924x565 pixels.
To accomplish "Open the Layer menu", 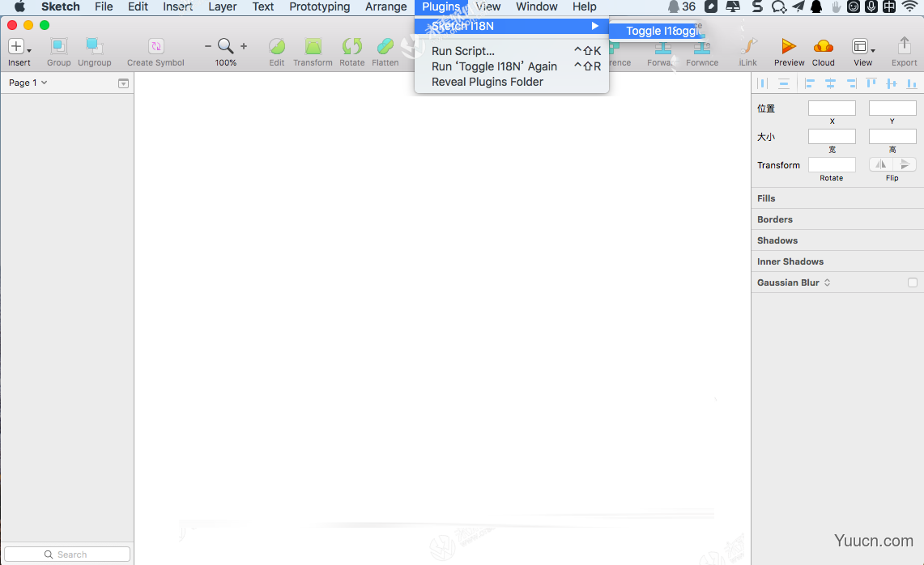I will (222, 7).
